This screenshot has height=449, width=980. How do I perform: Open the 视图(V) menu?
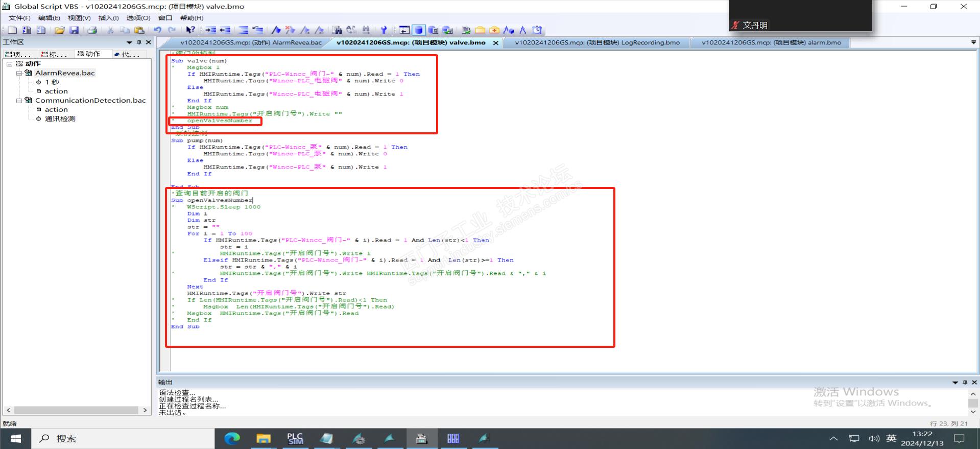point(79,18)
